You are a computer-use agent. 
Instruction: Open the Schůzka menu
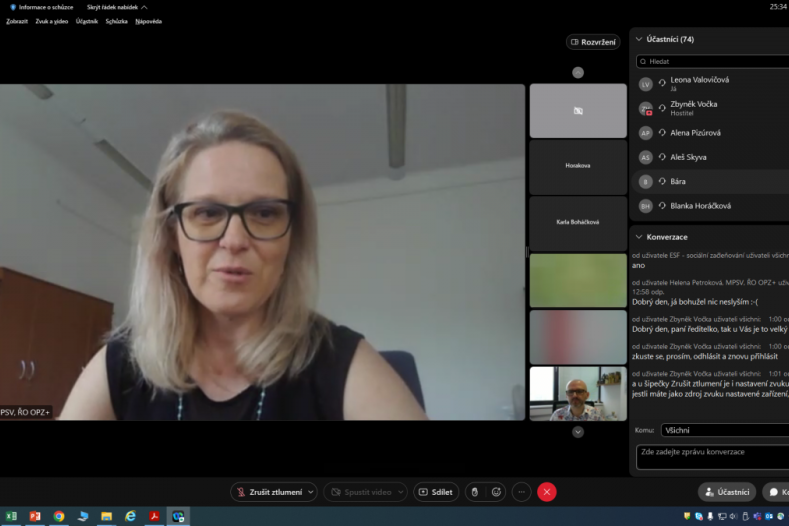116,21
